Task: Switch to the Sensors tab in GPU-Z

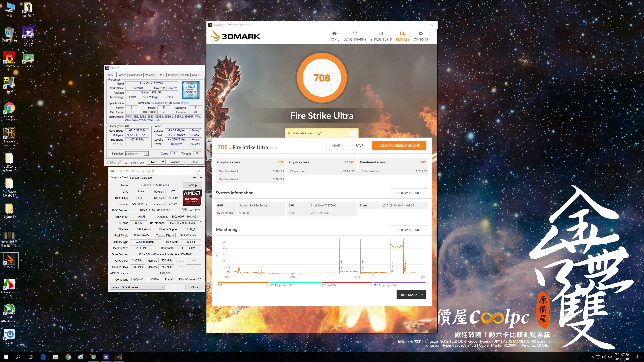Action: [x=135, y=178]
